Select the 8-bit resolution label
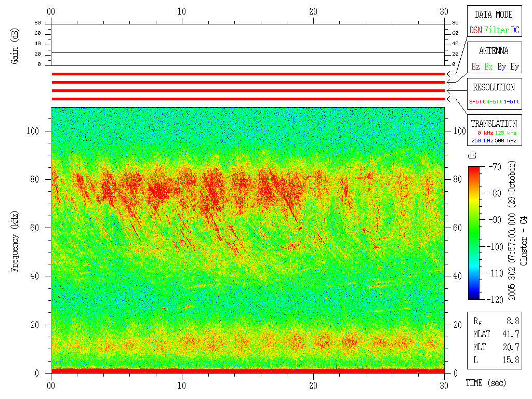Screen dimensions: 532x399 coord(477,102)
